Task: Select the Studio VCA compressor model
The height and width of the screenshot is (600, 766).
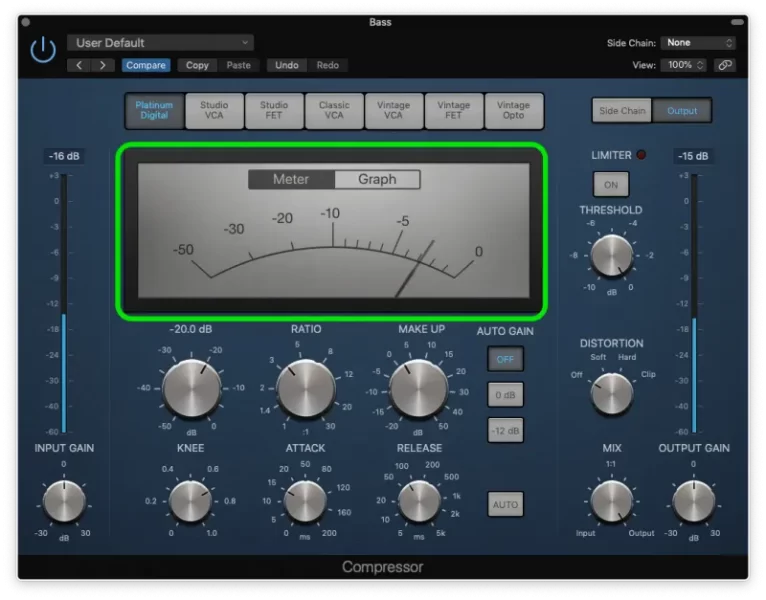Action: coord(214,110)
